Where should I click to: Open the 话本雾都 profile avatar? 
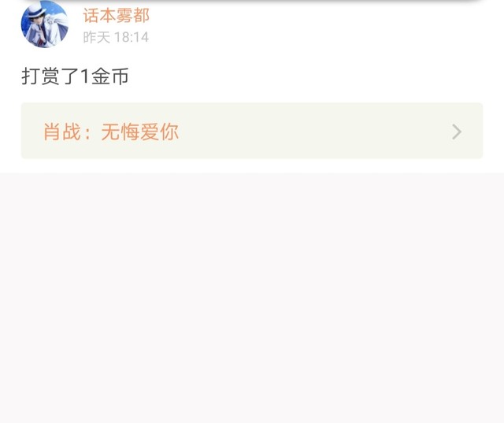(x=44, y=24)
